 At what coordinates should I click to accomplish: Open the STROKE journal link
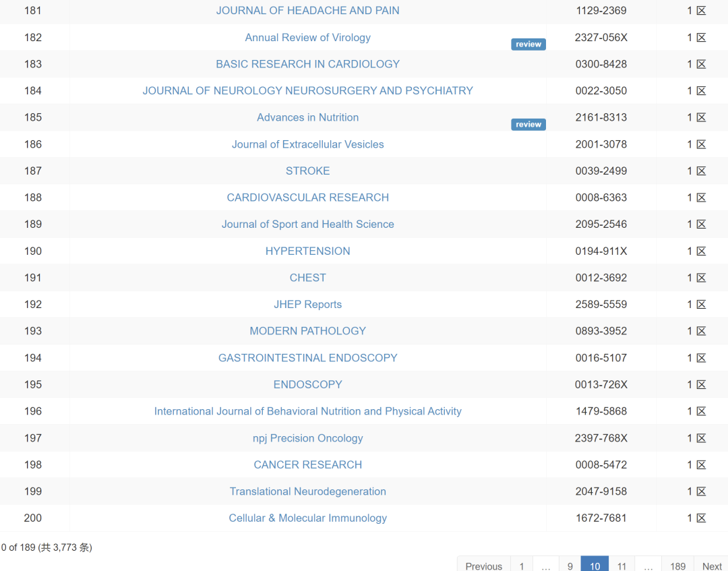click(307, 171)
